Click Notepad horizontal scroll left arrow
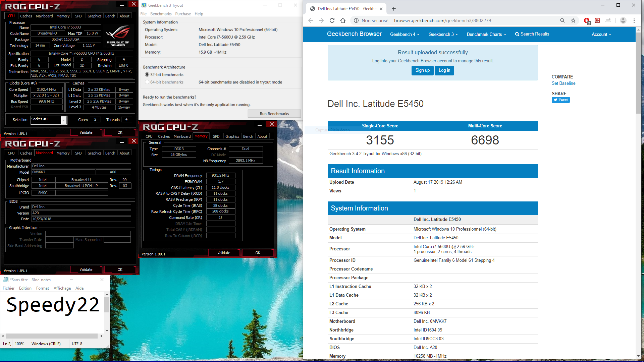Image resolution: width=644 pixels, height=362 pixels. click(x=3, y=336)
